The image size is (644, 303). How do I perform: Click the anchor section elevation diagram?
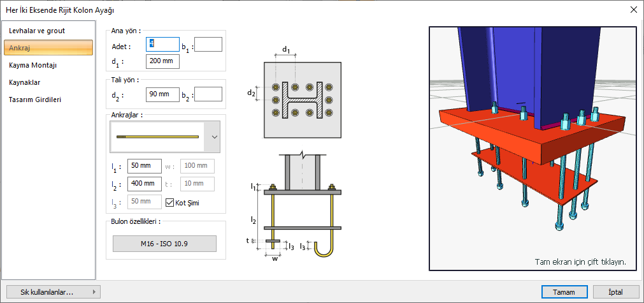tap(303, 207)
